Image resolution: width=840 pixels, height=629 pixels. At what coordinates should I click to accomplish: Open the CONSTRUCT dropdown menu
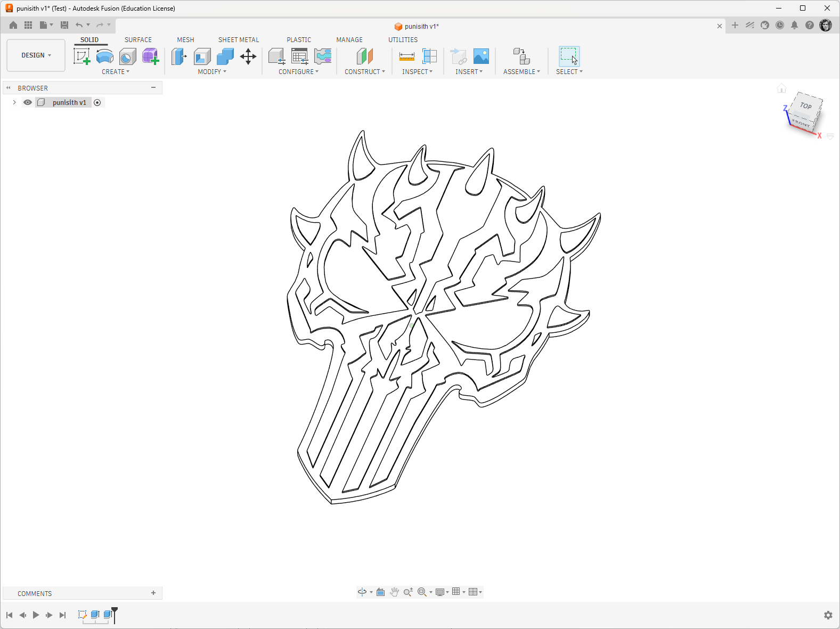pyautogui.click(x=365, y=72)
